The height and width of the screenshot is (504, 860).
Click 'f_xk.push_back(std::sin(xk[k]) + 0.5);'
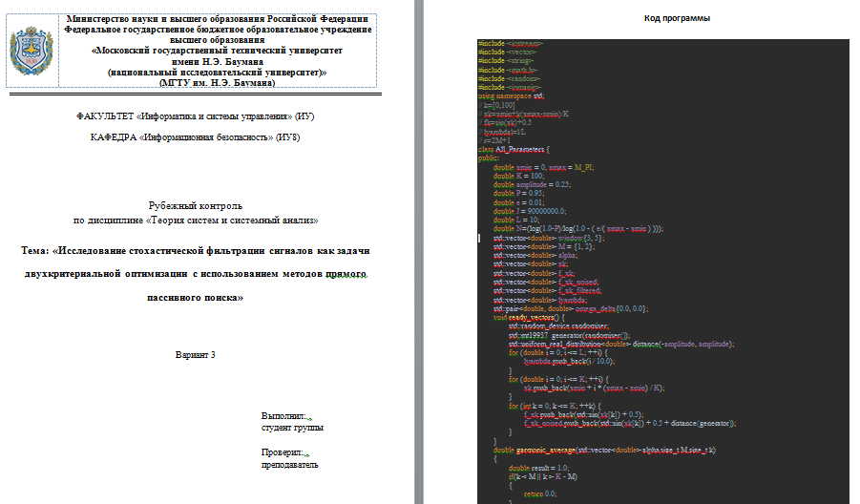(x=584, y=414)
